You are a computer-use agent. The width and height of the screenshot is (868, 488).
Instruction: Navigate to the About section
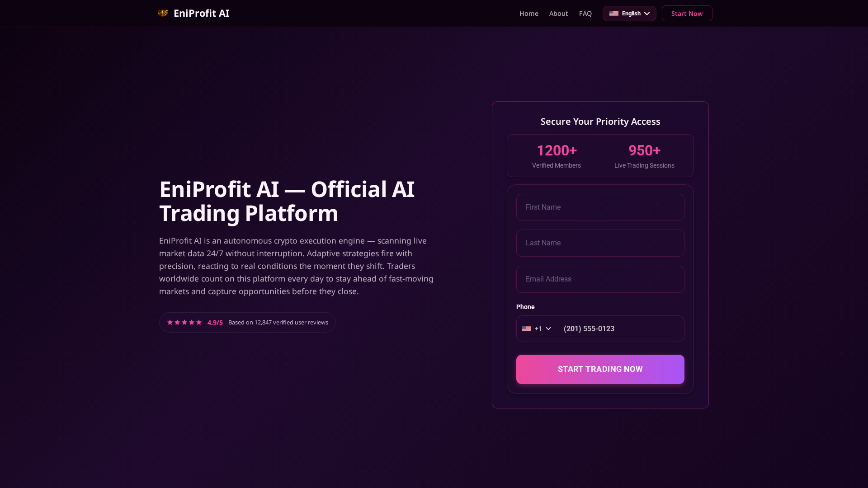click(x=558, y=13)
